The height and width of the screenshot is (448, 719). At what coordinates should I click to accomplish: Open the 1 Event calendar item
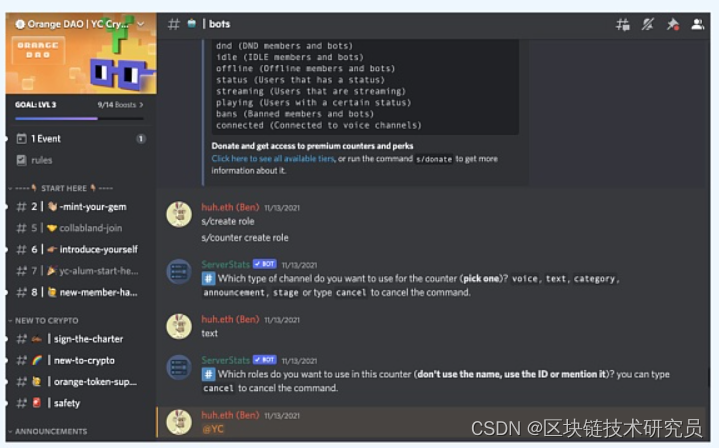coord(81,138)
